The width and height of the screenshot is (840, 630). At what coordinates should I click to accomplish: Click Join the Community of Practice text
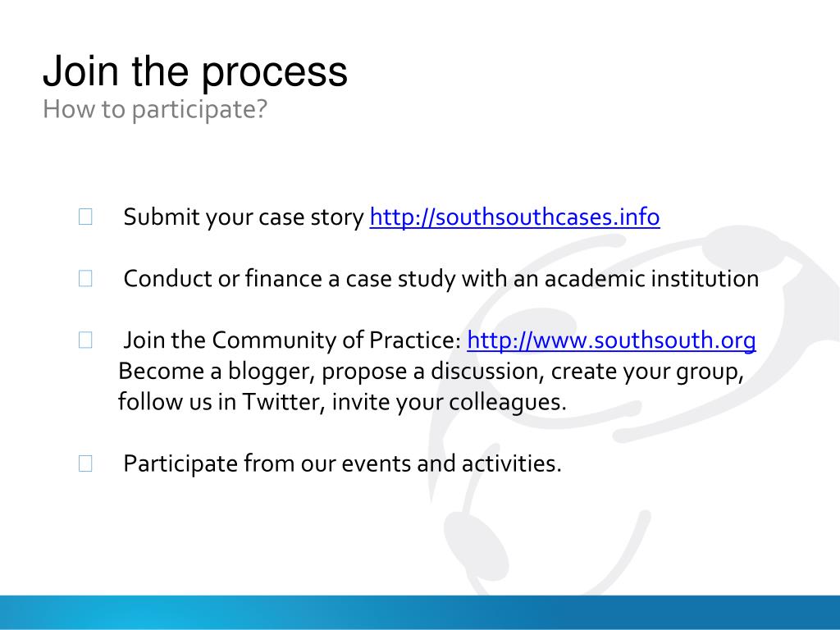(292, 340)
